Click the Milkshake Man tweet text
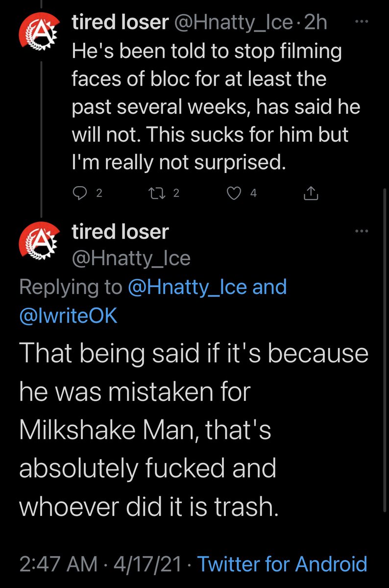Screen dimensions: 389x588 (x=194, y=429)
